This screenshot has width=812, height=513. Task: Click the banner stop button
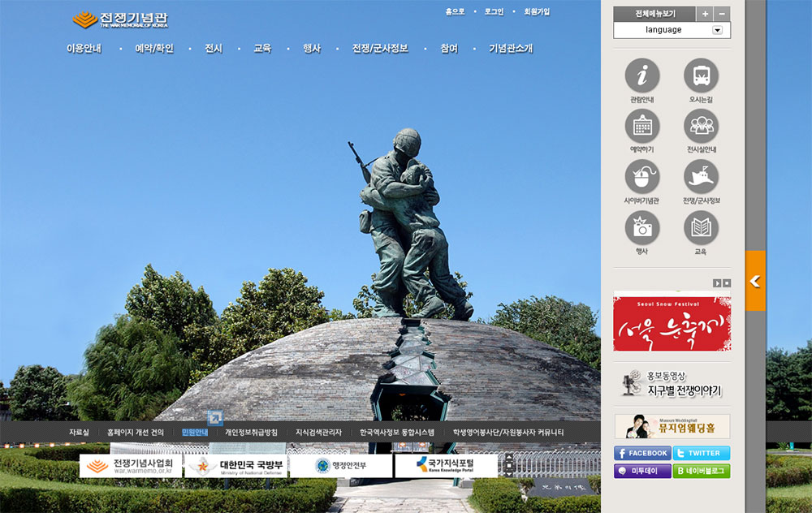tap(727, 283)
